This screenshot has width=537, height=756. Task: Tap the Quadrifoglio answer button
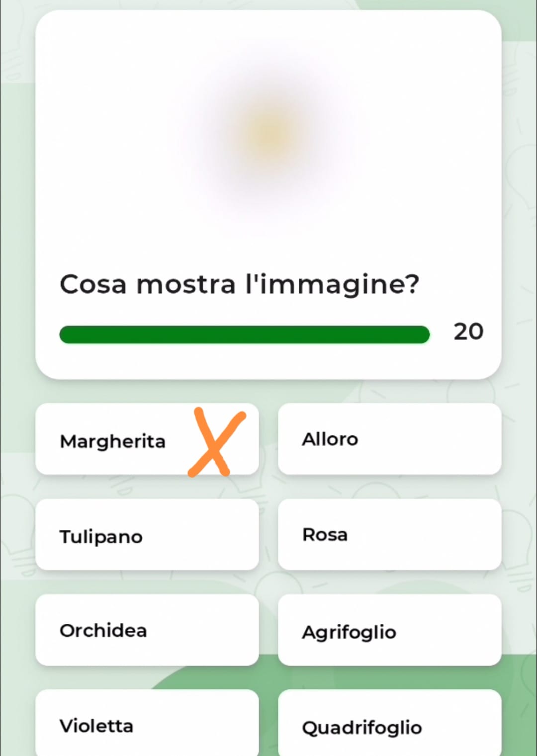pos(362,728)
